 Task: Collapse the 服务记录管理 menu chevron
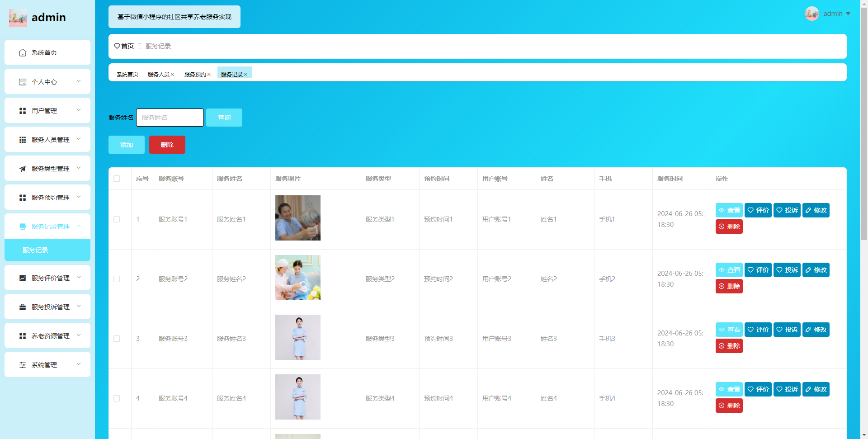tap(79, 226)
